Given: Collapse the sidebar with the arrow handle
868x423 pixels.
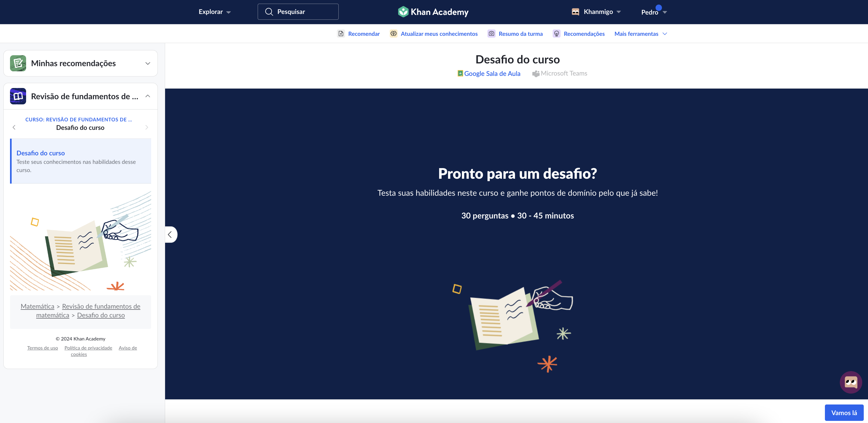Looking at the screenshot, I should (x=171, y=235).
